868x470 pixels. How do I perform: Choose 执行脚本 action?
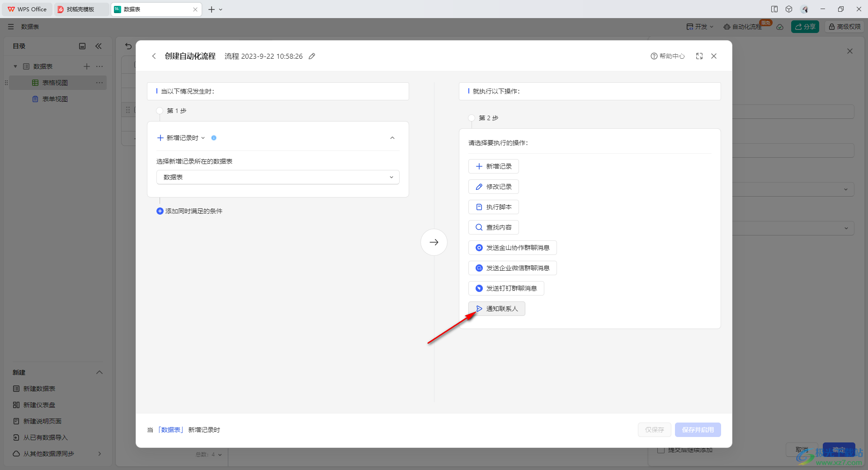(494, 207)
